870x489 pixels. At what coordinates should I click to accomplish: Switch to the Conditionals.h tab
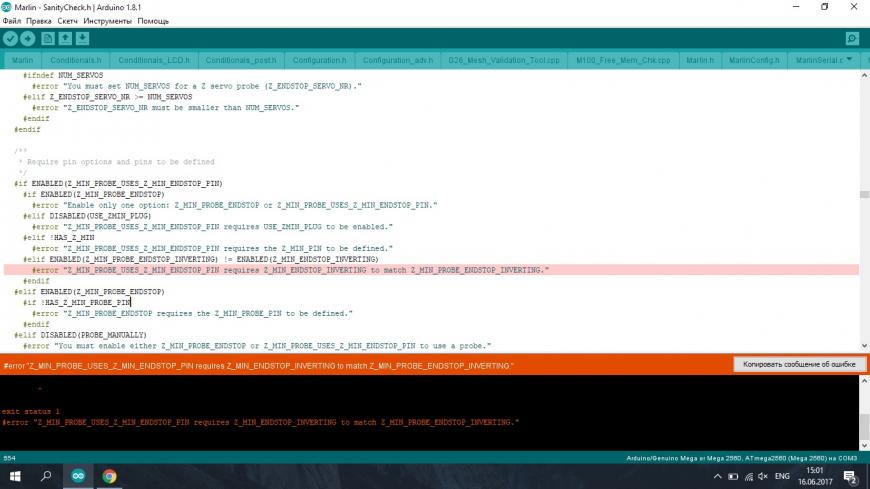pyautogui.click(x=76, y=60)
